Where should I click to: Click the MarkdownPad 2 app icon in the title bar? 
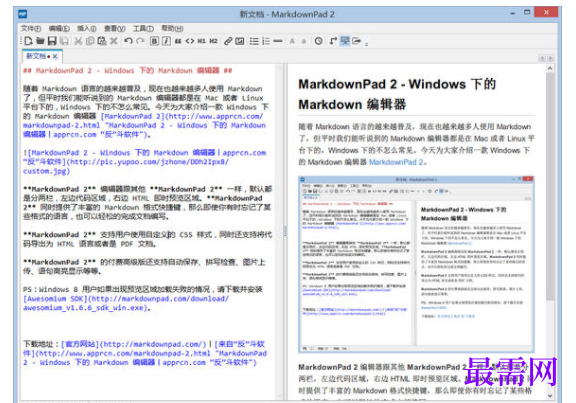(x=23, y=14)
